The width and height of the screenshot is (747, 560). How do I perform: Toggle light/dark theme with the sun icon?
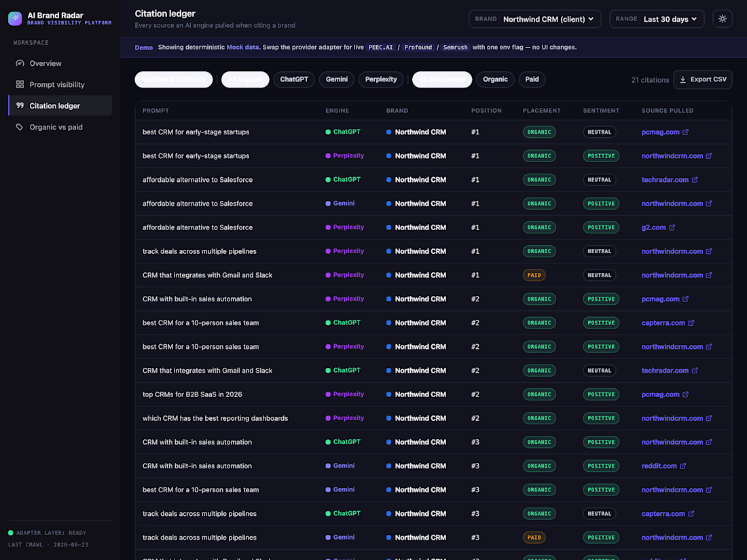[x=723, y=19]
